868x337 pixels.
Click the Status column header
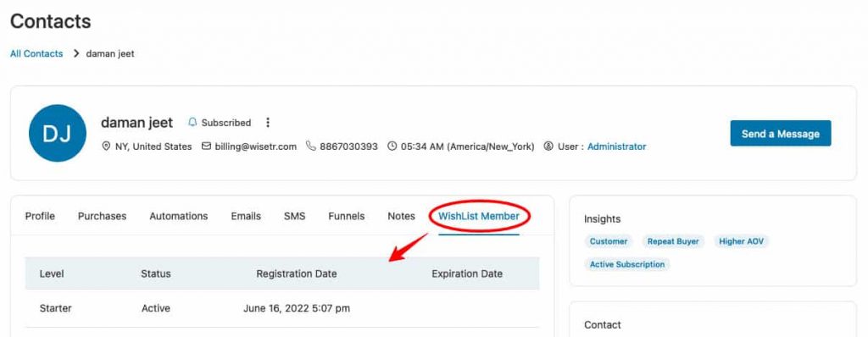[x=156, y=273]
